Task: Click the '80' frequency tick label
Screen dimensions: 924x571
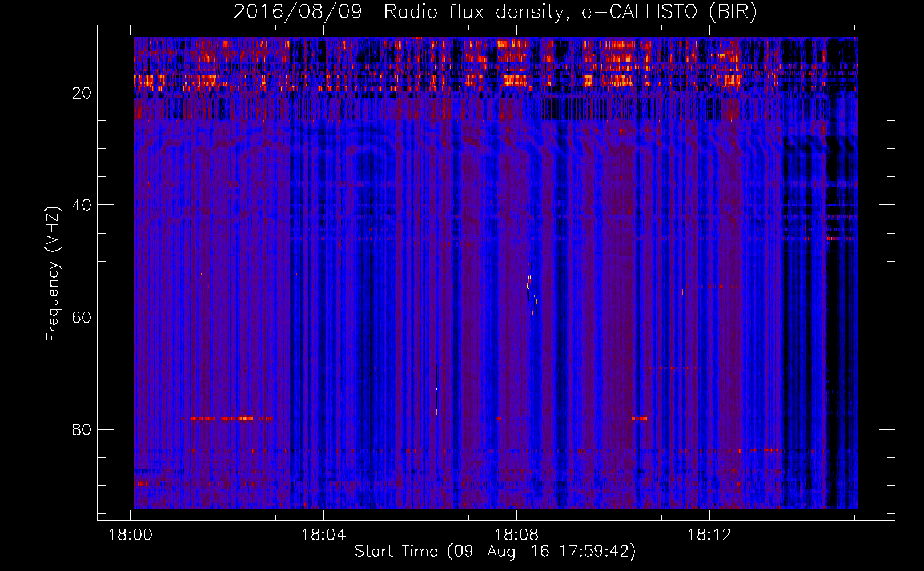Action: click(82, 429)
